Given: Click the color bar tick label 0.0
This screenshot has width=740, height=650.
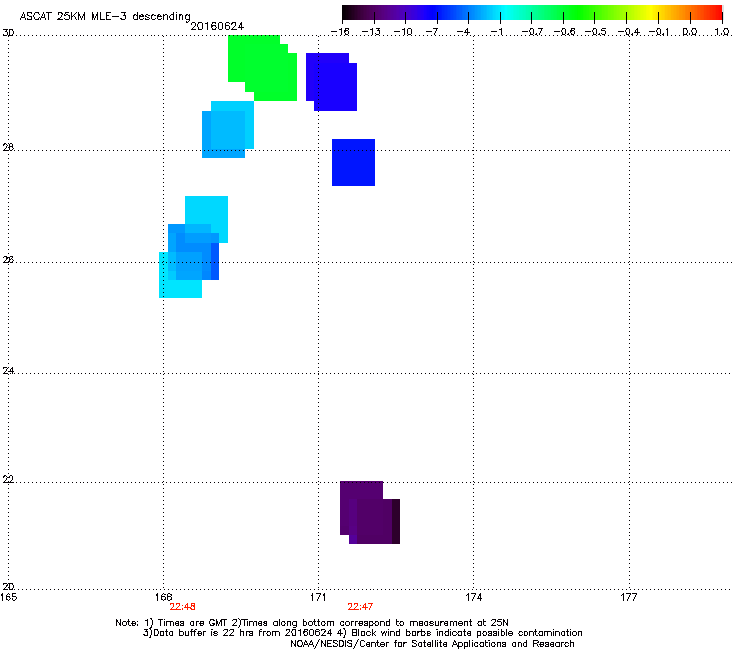Looking at the screenshot, I should click(690, 32).
